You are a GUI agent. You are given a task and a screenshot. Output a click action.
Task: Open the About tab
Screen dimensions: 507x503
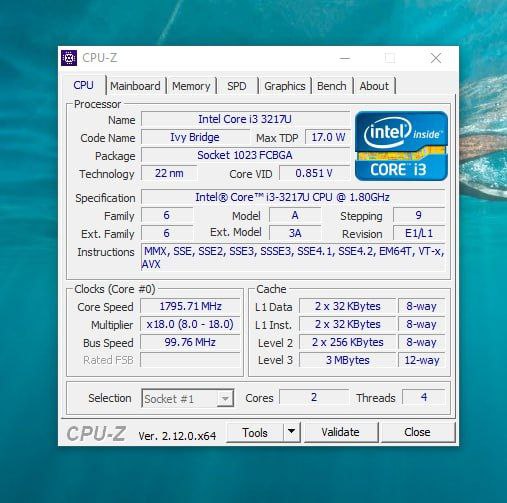point(374,86)
